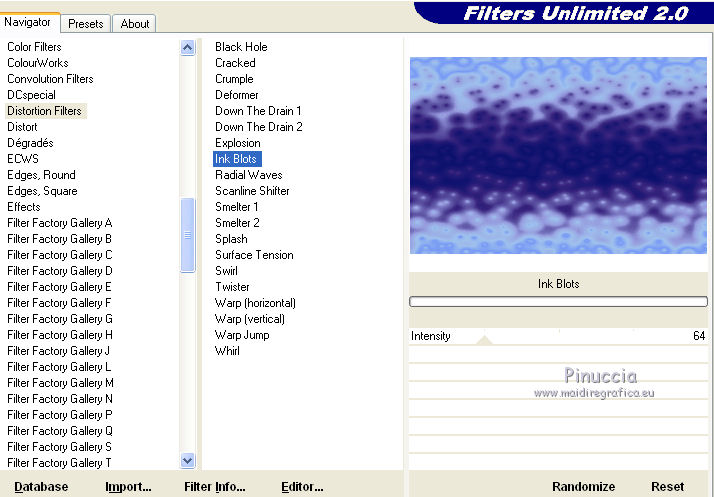Image resolution: width=714 pixels, height=497 pixels.
Task: Select Filter Factory Gallery T
Action: (59, 463)
